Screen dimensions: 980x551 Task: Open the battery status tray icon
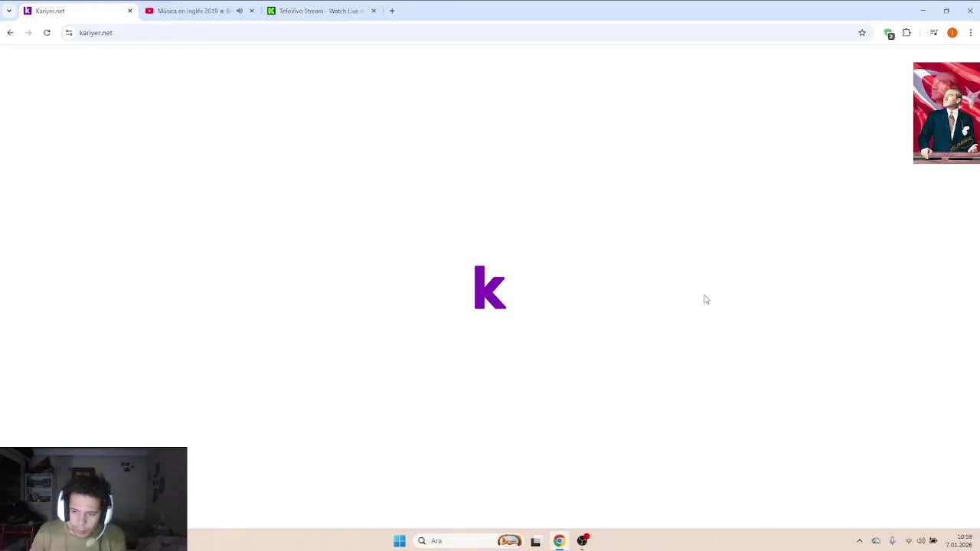click(933, 541)
